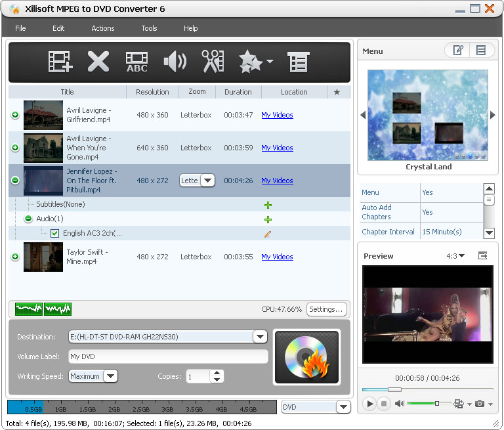Collapse Jennifer Lopez On The Floor row

tap(15, 181)
